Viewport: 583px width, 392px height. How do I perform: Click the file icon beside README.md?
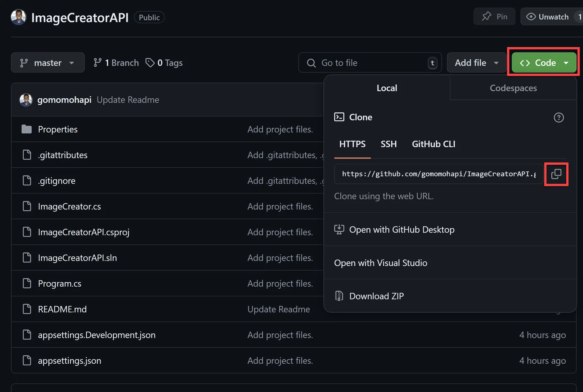click(x=27, y=309)
